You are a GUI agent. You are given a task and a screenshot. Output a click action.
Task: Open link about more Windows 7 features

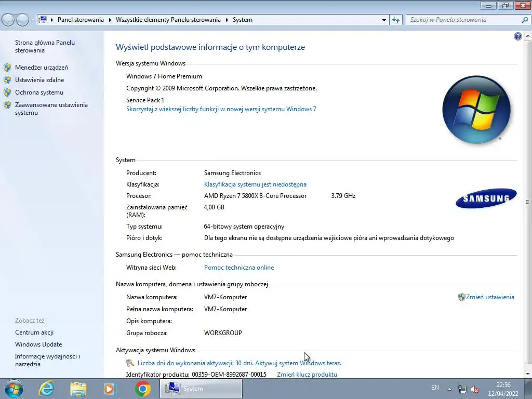coord(221,109)
